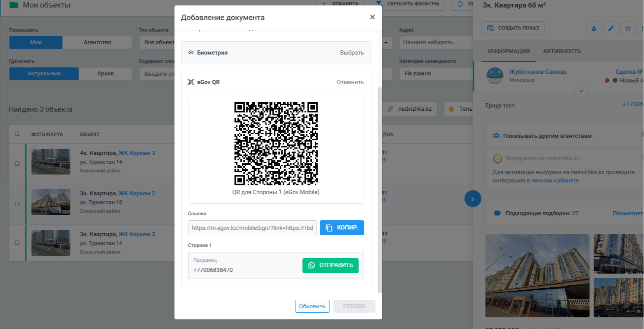Open the large building photo
The image size is (644, 329).
point(537,276)
